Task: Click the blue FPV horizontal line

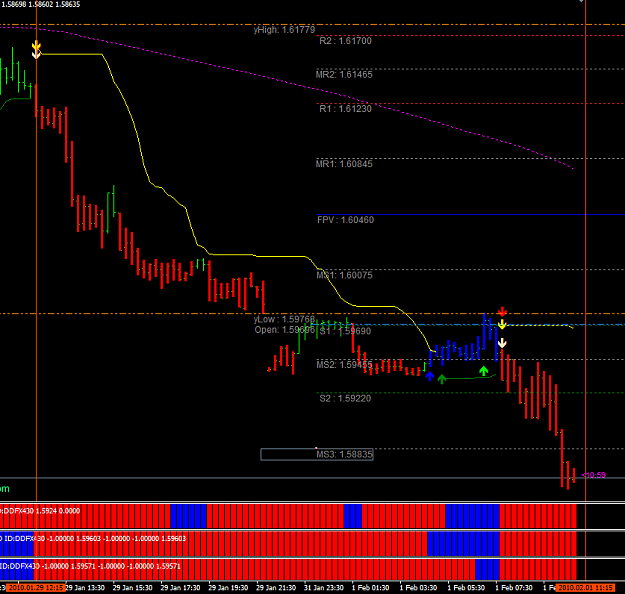Action: point(470,215)
